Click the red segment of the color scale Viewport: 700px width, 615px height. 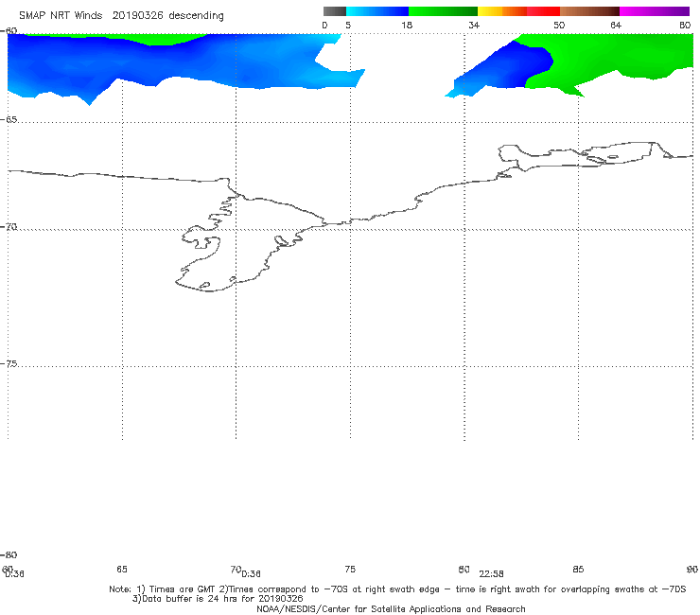[543, 11]
